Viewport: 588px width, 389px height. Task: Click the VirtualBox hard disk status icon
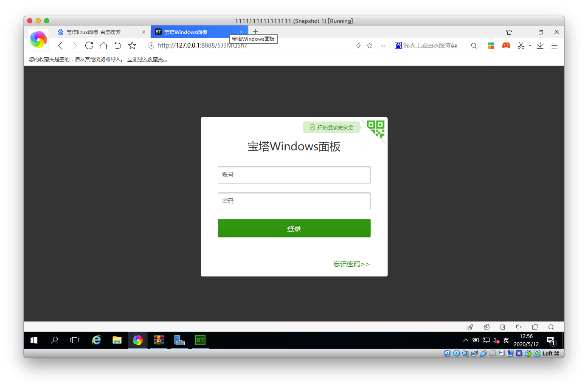point(447,353)
